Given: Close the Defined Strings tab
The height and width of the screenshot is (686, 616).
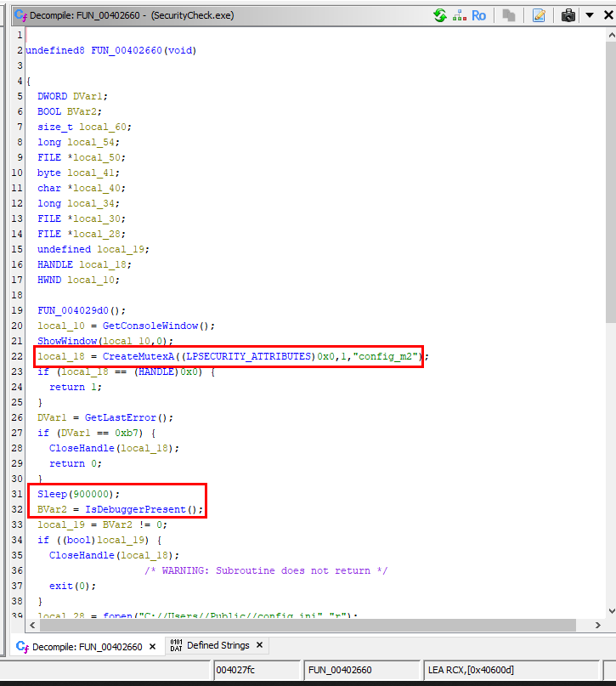Looking at the screenshot, I should coord(259,646).
